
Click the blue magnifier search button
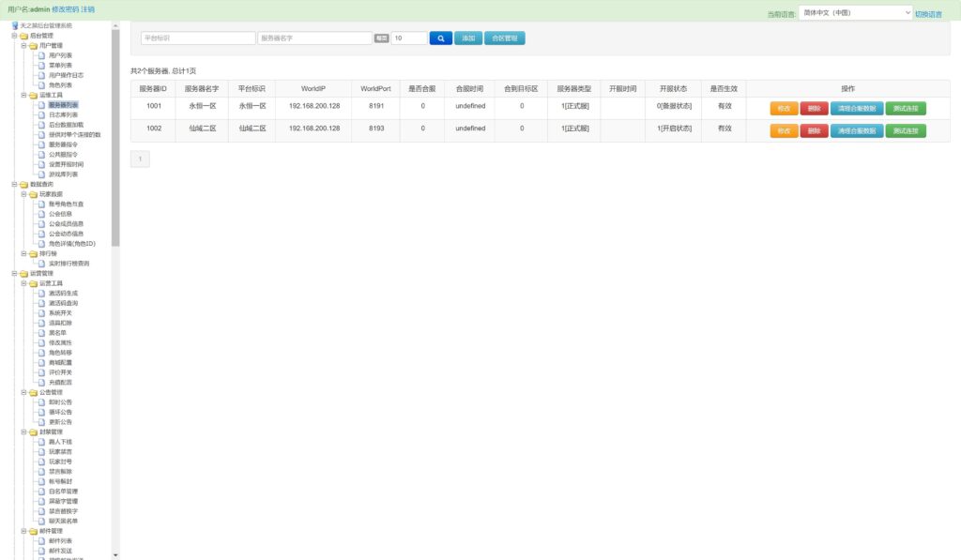440,38
